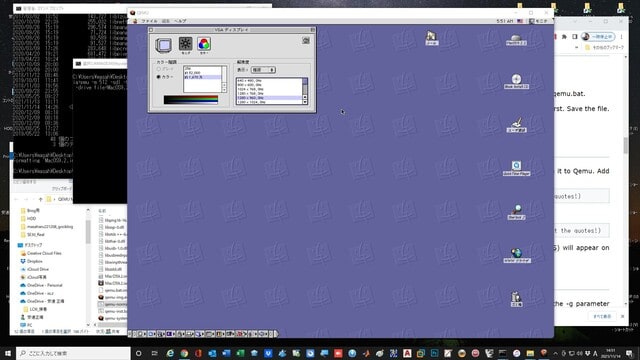This screenshot has height=360, width=640.
Task: Click resolution list scrollbar down arrow
Action: coord(305,102)
